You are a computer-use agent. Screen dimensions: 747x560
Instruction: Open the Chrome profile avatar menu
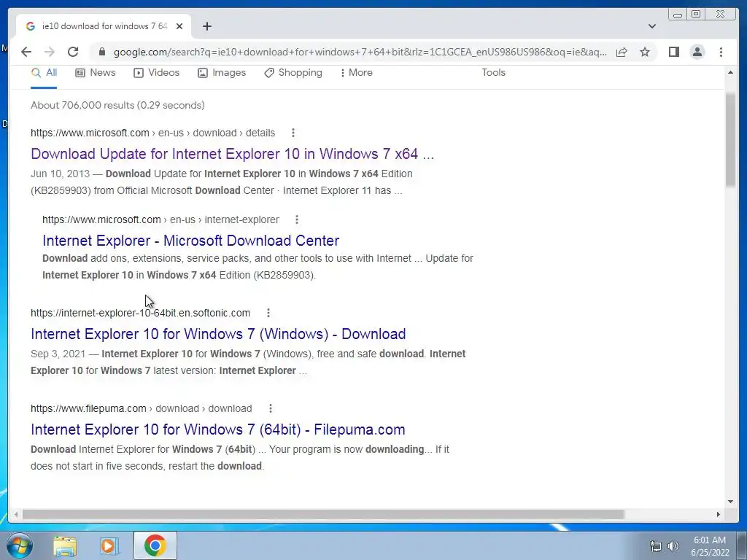(697, 52)
